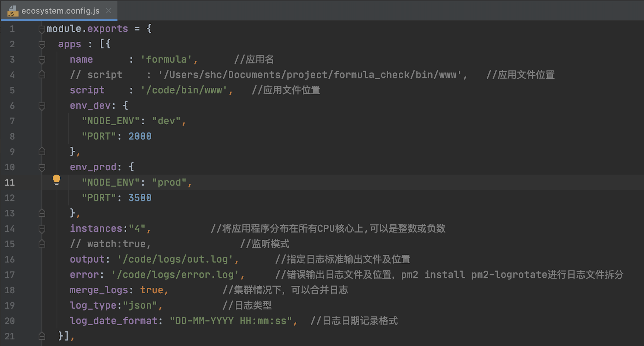The width and height of the screenshot is (644, 346).
Task: Click line number 5 in the gutter
Action: (x=12, y=90)
